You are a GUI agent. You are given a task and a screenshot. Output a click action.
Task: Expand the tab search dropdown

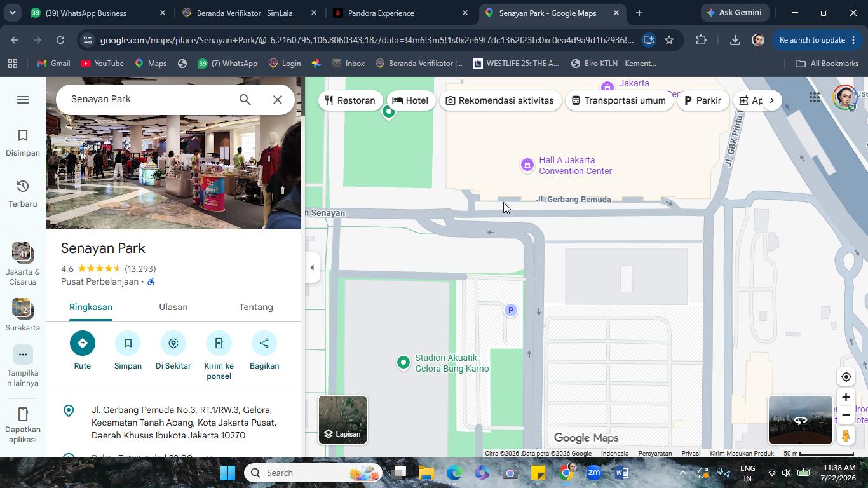point(12,13)
